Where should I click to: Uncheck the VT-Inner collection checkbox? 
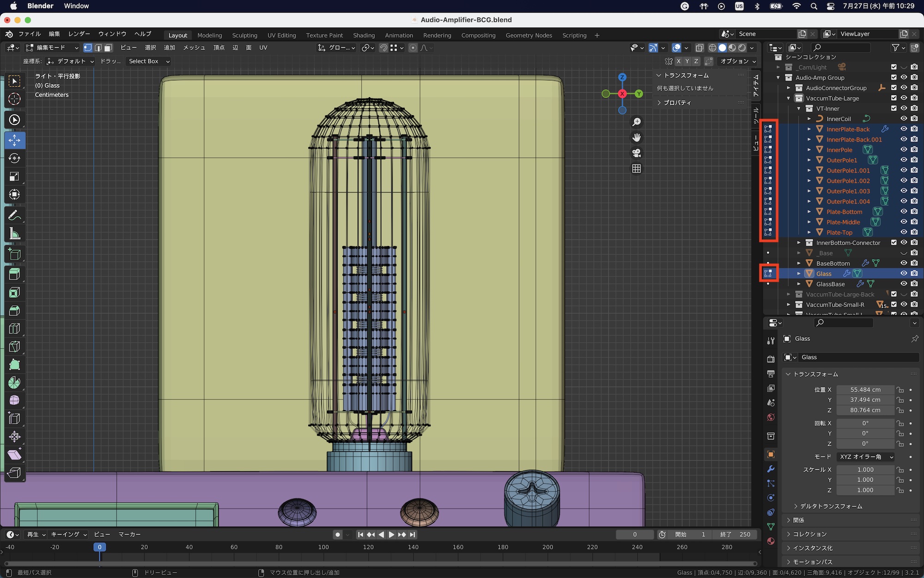[x=894, y=109]
